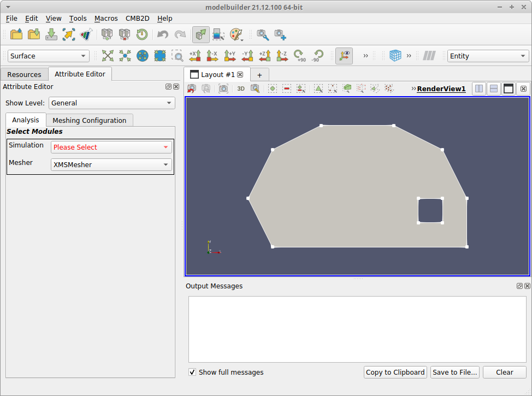
Task: Click Copy to Clipboard button
Action: (395, 373)
